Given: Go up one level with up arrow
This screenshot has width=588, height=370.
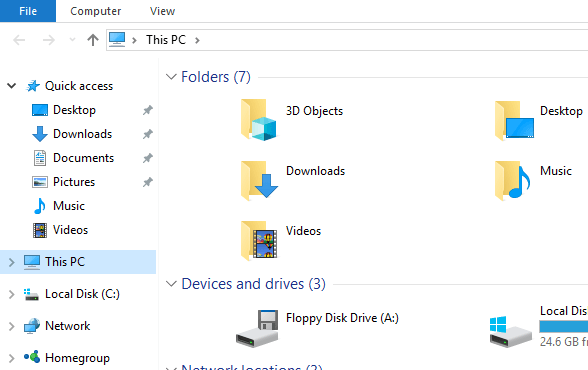Looking at the screenshot, I should coord(93,40).
